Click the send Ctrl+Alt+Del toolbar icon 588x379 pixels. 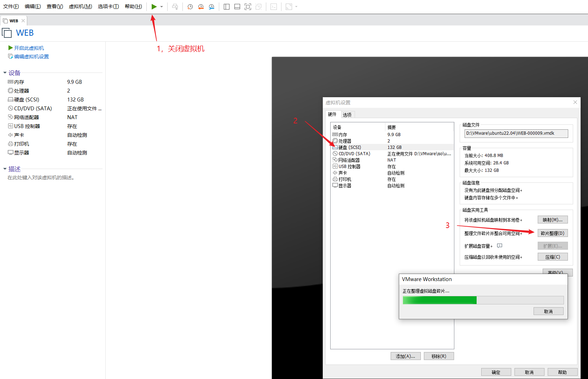(175, 7)
